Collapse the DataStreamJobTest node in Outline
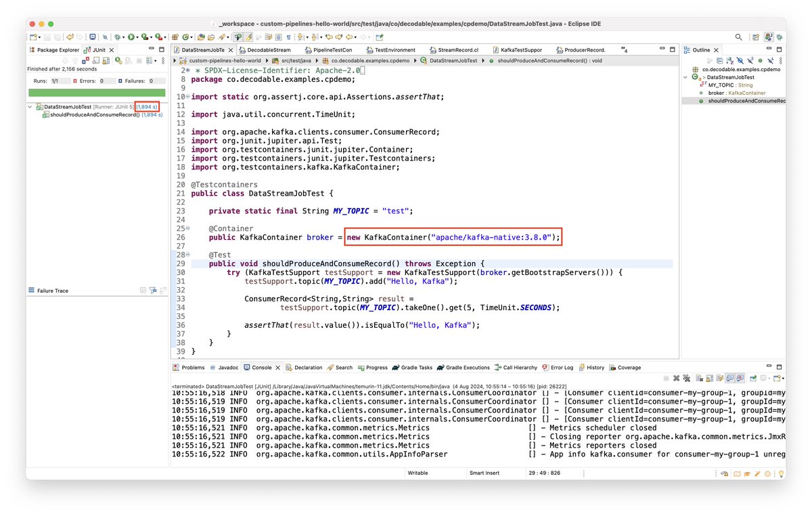812x514 pixels. click(x=685, y=77)
